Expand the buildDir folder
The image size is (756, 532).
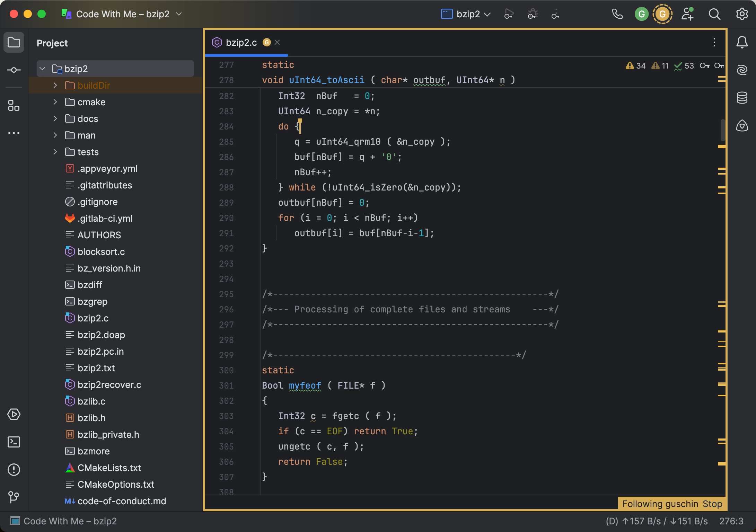pos(55,85)
